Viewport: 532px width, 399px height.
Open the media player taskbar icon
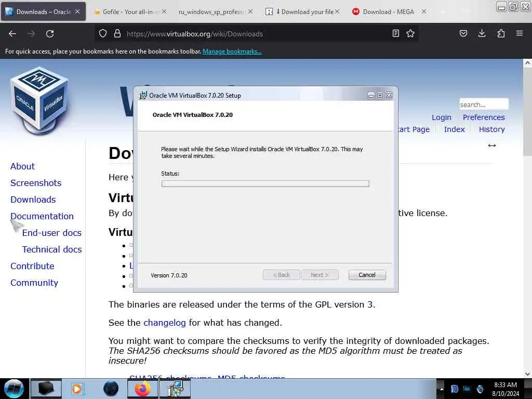pyautogui.click(x=77, y=389)
